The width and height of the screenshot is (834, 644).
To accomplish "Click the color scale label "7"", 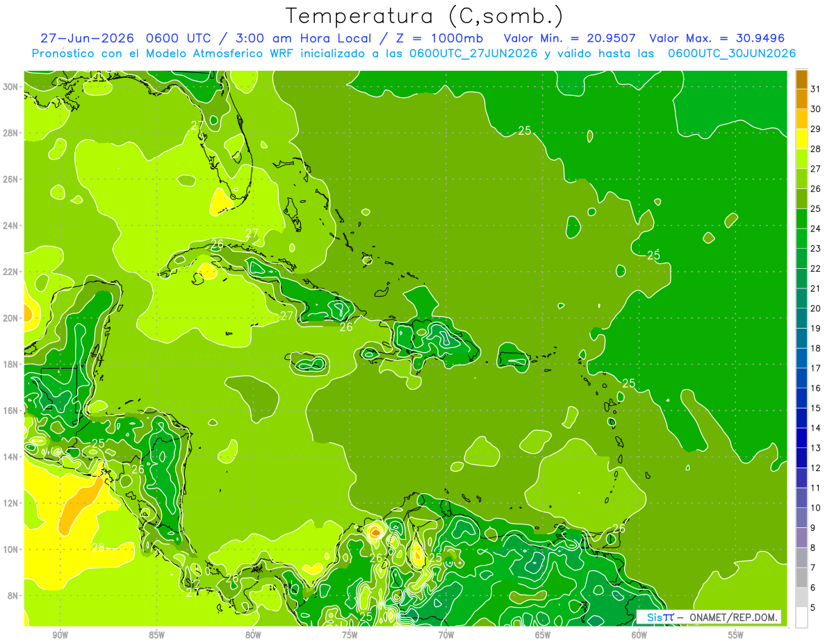I will (x=813, y=568).
